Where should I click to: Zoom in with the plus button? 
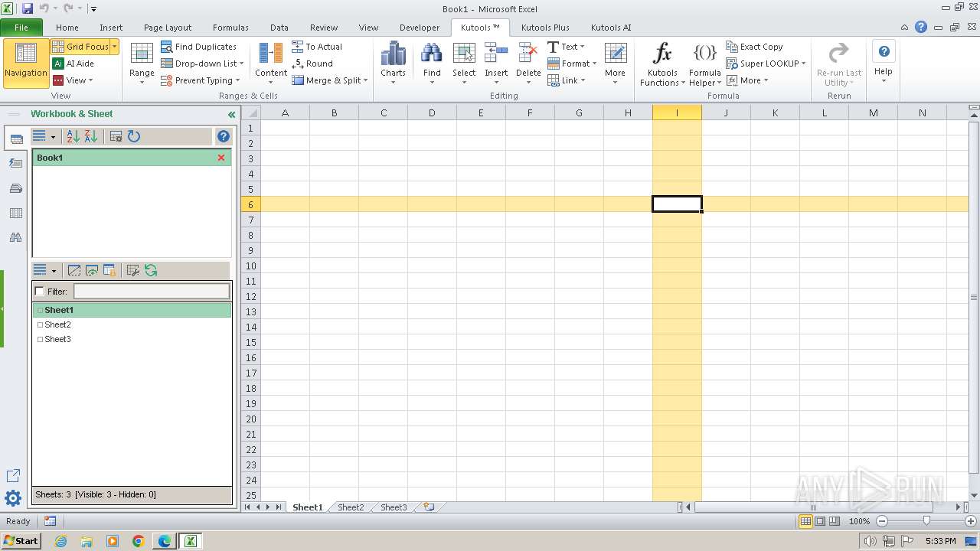click(971, 521)
